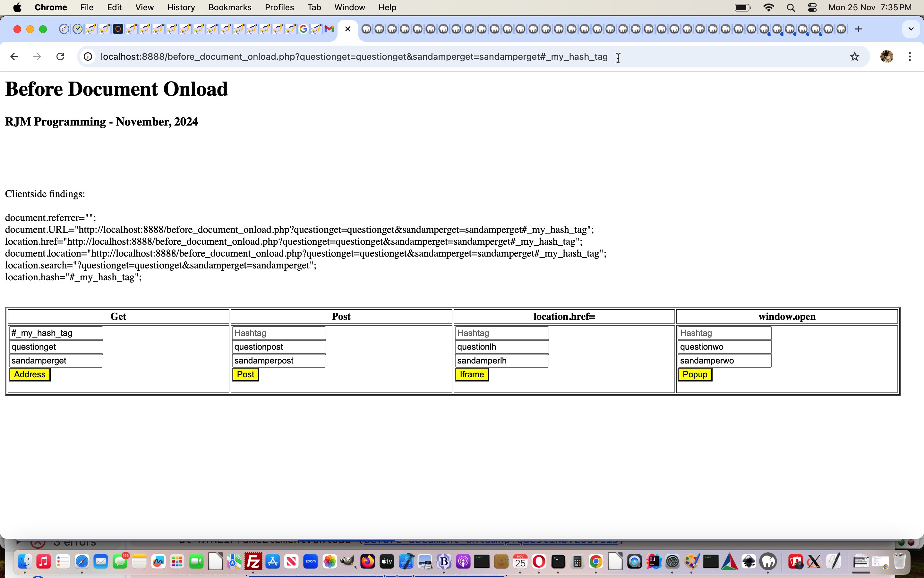The width and height of the screenshot is (924, 578).
Task: Click the 'Before Document Onload' heading
Action: click(116, 89)
